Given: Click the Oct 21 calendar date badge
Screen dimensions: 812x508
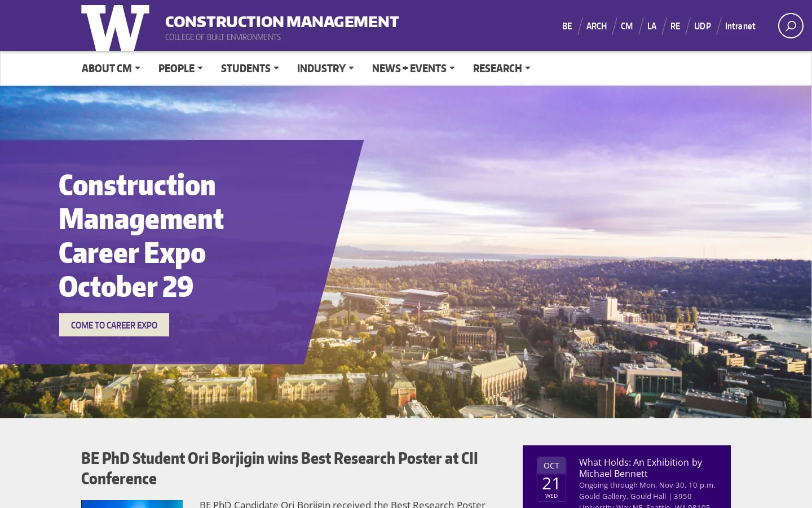Looking at the screenshot, I should click(x=551, y=479).
